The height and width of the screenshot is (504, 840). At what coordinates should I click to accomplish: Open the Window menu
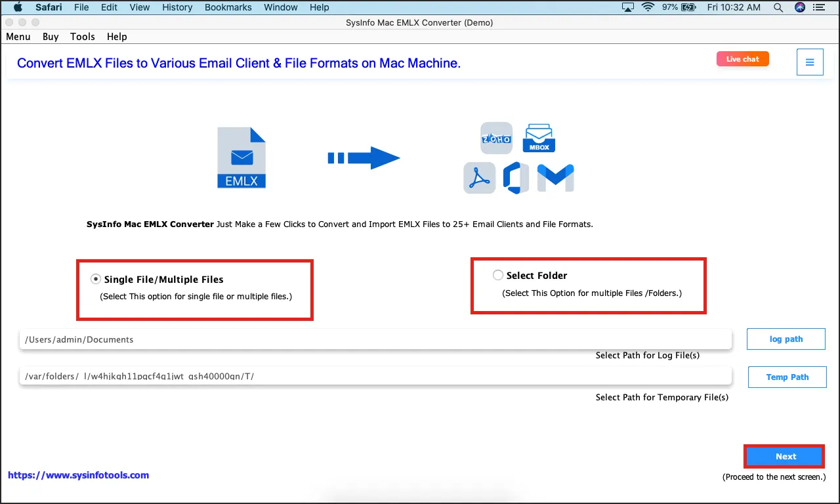281,7
